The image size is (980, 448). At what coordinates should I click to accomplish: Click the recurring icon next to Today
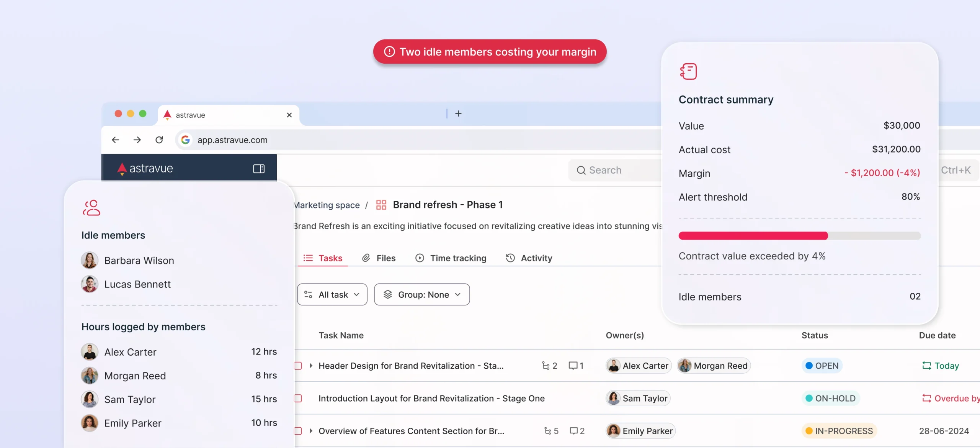click(x=926, y=366)
